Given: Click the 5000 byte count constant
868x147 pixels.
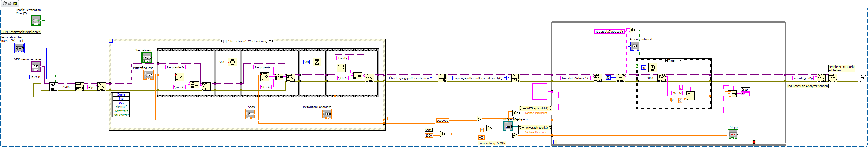Looking at the screenshot, I should click(x=650, y=78).
